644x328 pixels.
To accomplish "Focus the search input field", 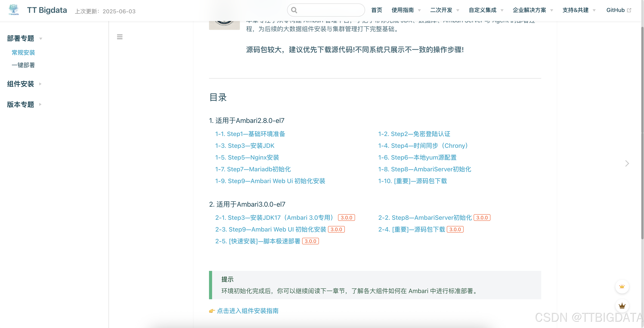I will 330,10.
